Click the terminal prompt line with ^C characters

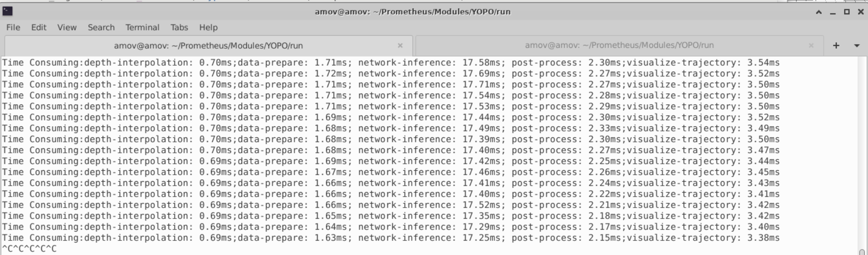tap(29, 249)
